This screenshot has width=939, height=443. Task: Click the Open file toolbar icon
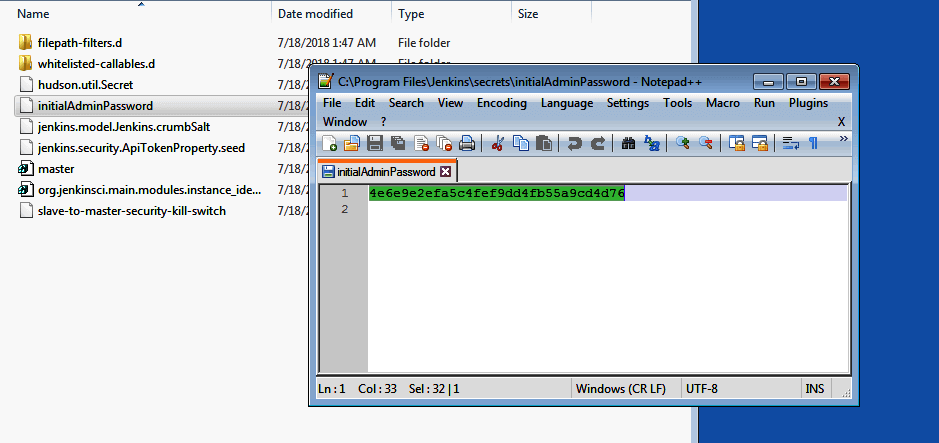point(351,143)
